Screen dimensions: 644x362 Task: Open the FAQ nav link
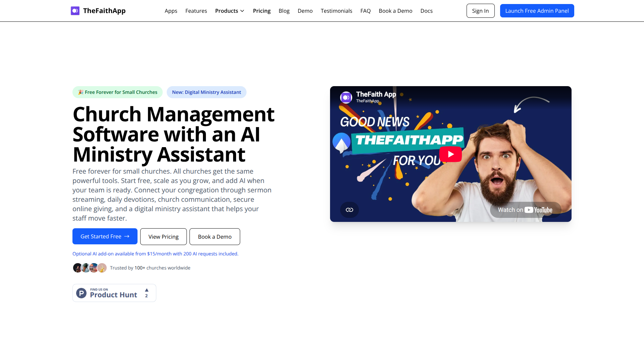[x=366, y=11]
